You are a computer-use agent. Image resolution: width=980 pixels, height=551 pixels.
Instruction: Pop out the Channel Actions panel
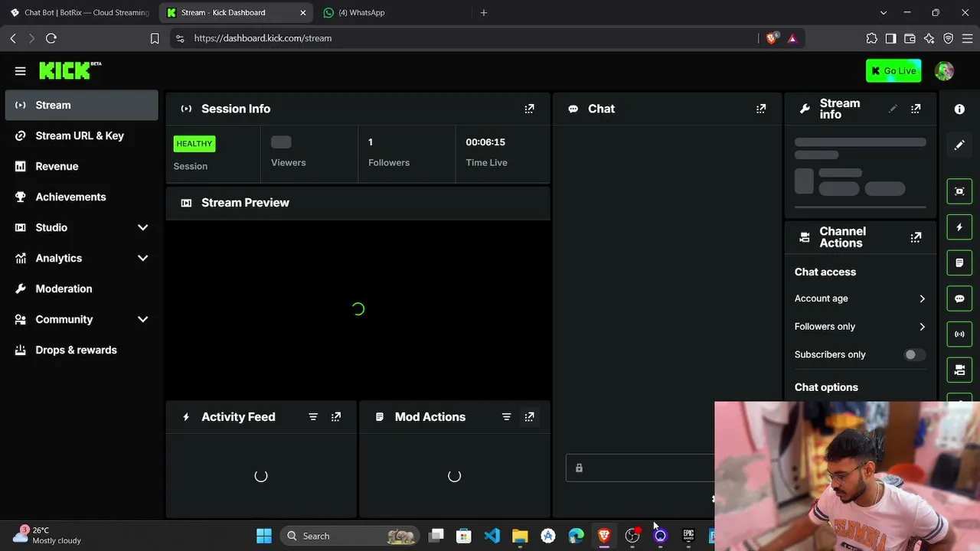coord(916,237)
